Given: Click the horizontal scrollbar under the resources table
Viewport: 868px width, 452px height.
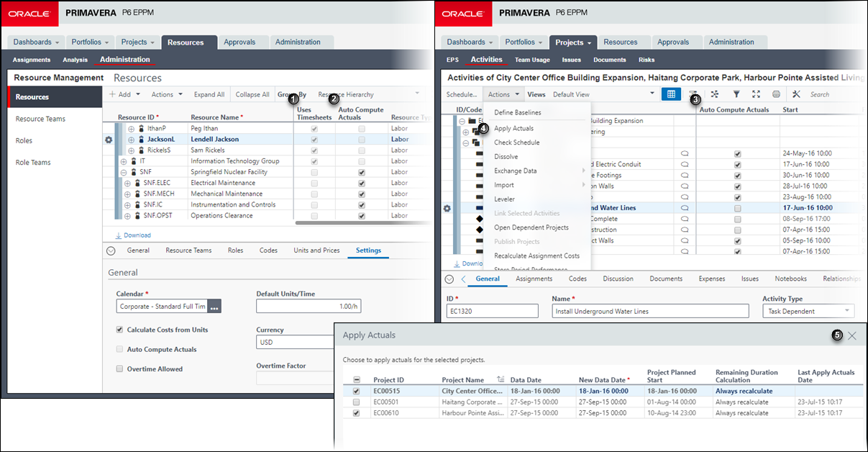Looking at the screenshot, I should click(x=364, y=223).
